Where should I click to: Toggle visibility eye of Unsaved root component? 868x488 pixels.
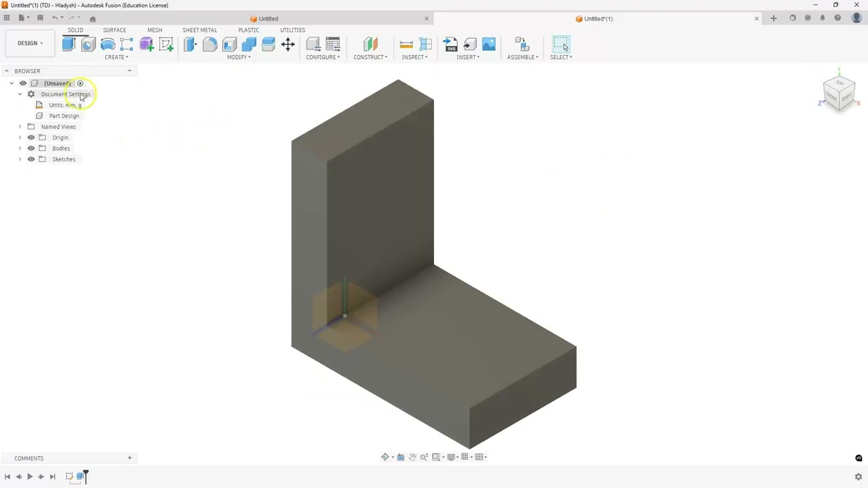[23, 83]
